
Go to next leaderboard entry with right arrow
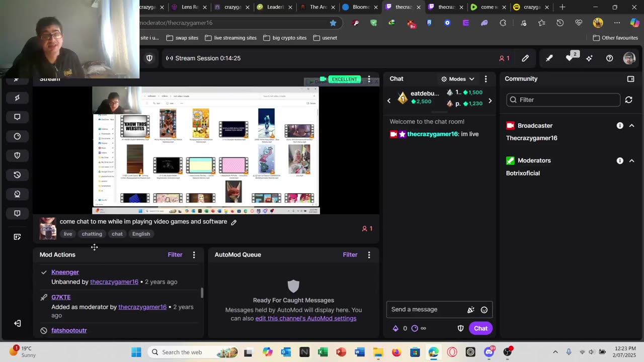click(490, 101)
